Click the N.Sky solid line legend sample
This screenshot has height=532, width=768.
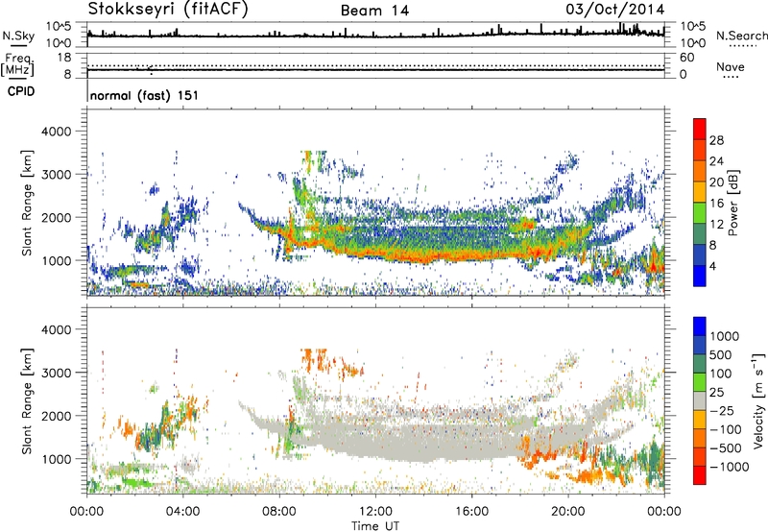(18, 45)
